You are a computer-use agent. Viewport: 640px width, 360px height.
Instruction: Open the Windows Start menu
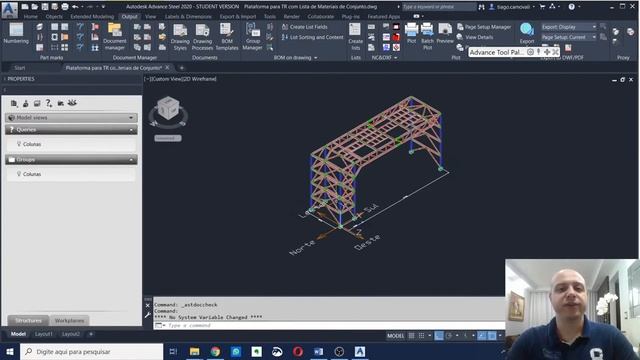point(10,351)
